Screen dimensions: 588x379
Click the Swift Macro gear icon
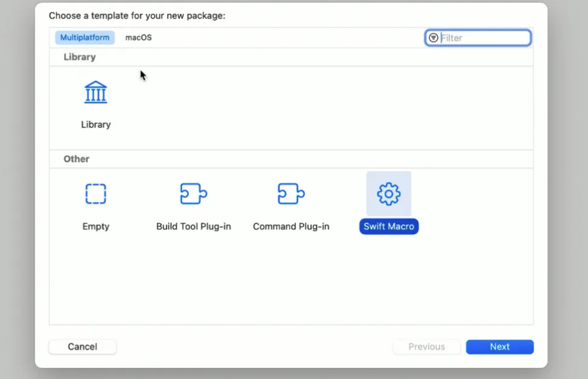point(389,194)
